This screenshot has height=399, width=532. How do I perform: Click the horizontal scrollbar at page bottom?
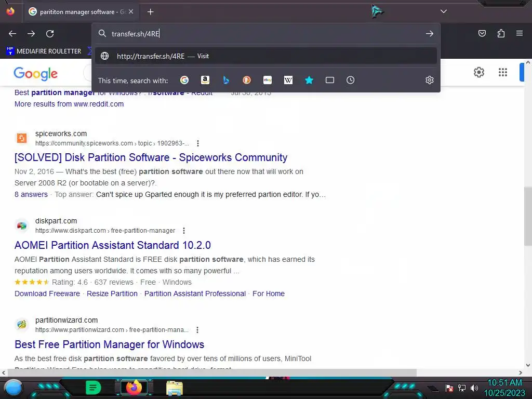212,373
